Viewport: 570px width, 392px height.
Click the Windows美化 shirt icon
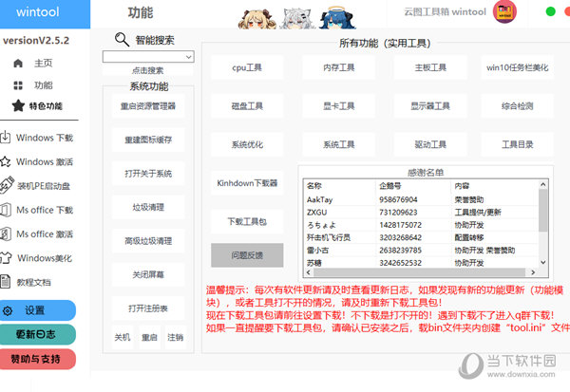tap(6, 257)
